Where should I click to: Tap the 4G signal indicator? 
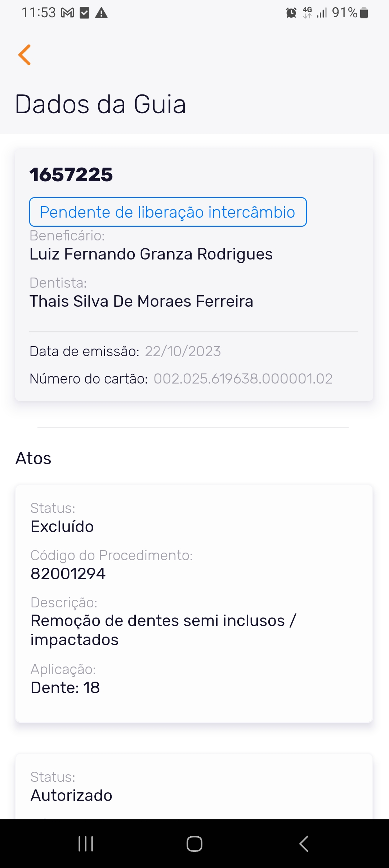click(307, 13)
